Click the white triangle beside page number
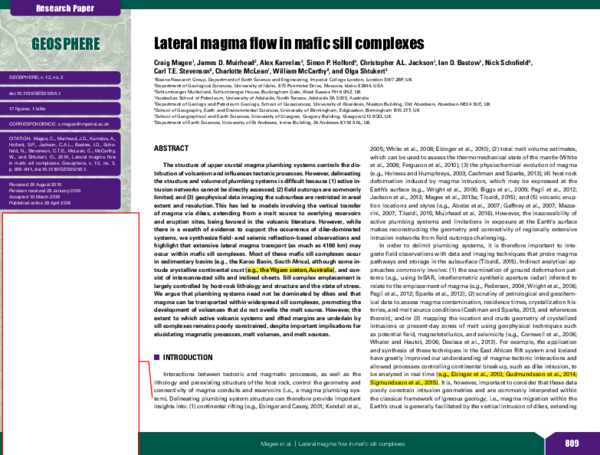Image resolution: width=600 pixels, height=455 pixels. (x=544, y=435)
